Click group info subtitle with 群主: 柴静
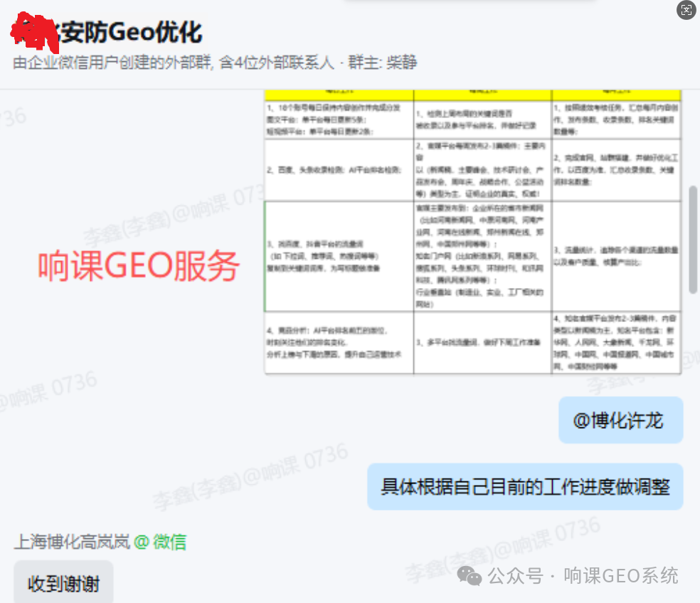The image size is (700, 603). (x=215, y=63)
